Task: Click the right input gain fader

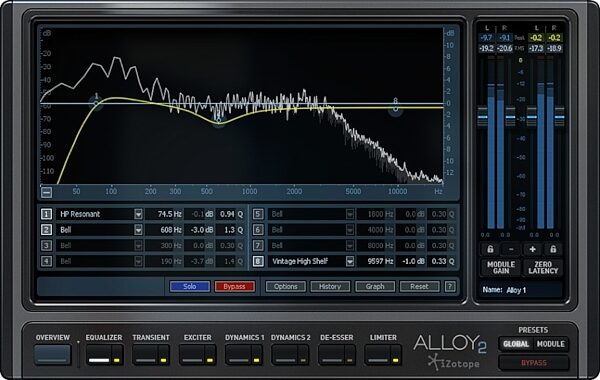Action: click(510, 117)
